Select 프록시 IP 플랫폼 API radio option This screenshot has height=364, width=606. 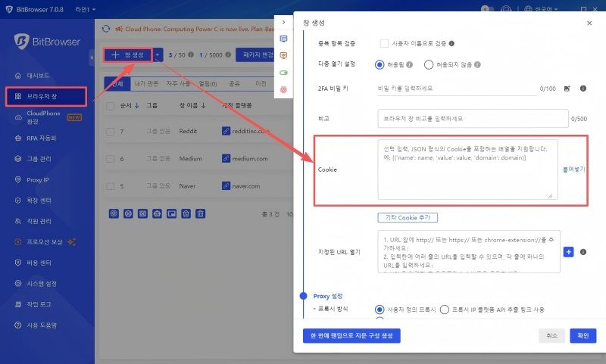[445, 310]
